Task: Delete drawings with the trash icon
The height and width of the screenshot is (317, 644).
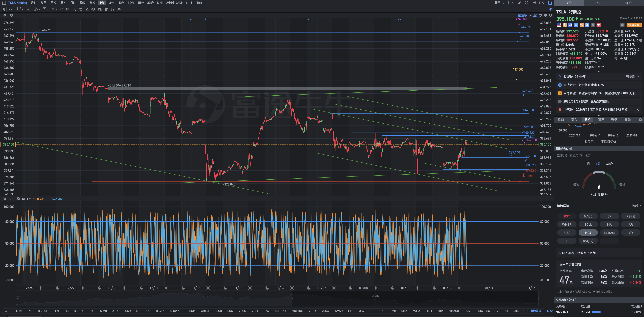Action: pyautogui.click(x=106, y=9)
